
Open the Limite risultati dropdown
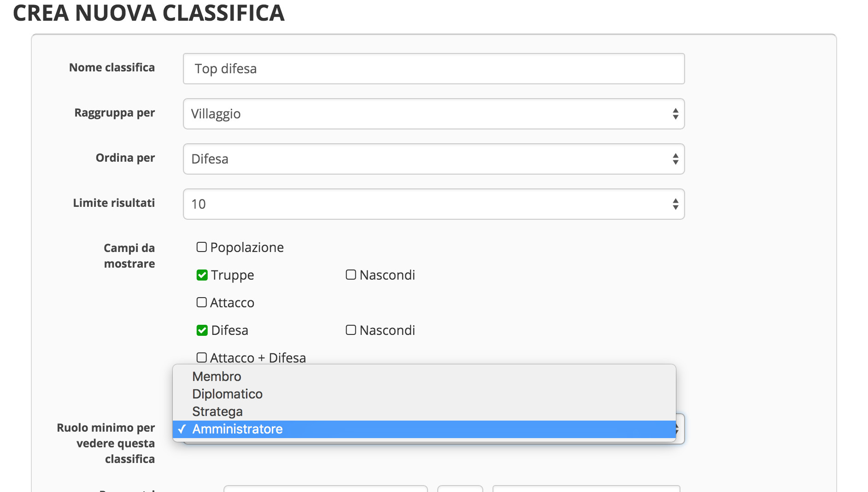point(434,204)
